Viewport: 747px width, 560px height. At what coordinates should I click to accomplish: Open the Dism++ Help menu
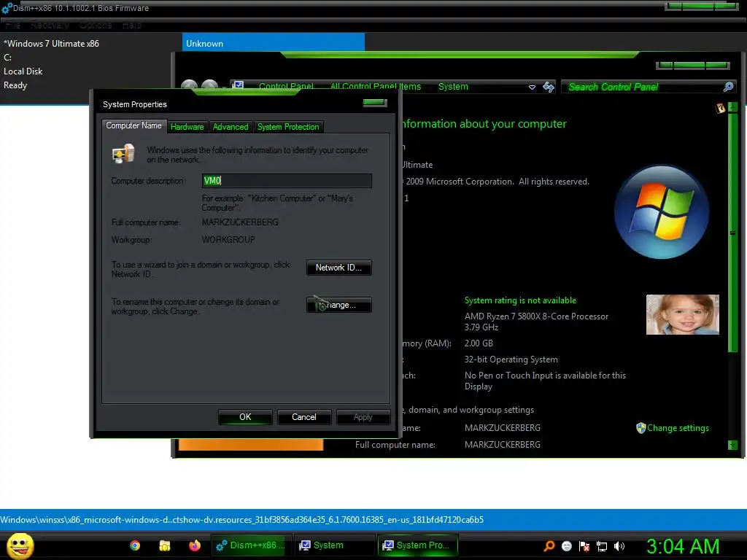click(131, 25)
